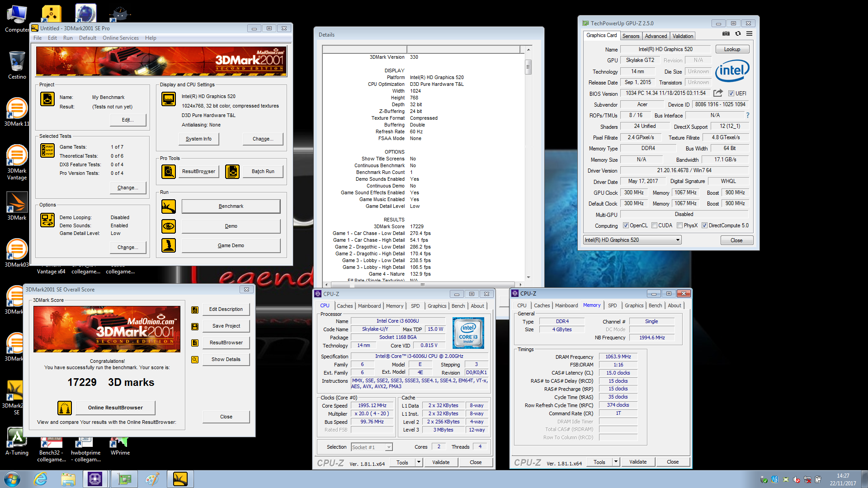
Task: Click the Details vertical scrollbar thumb
Action: 528,67
